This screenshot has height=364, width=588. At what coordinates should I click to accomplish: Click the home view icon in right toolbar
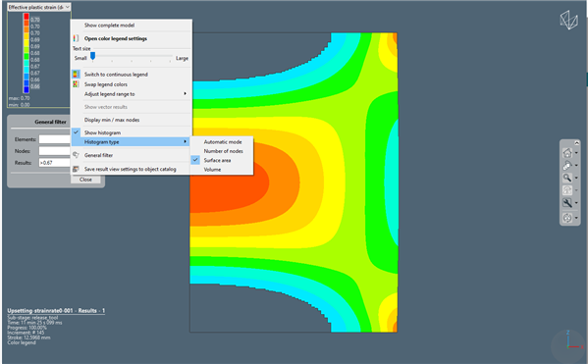567,153
